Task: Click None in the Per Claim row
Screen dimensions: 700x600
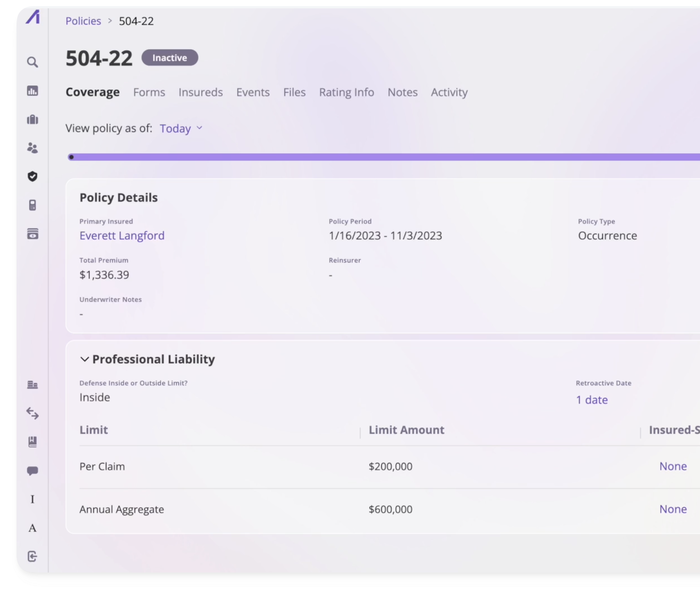Action: (x=673, y=466)
